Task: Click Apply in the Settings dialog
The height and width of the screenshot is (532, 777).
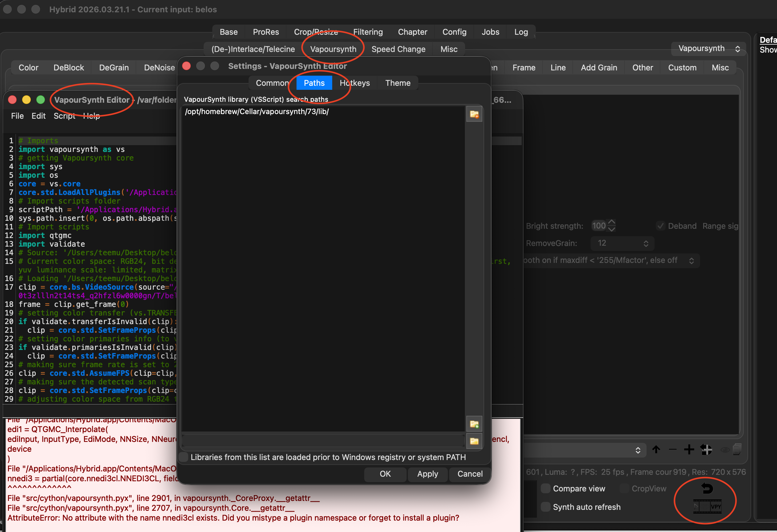Action: pyautogui.click(x=427, y=474)
